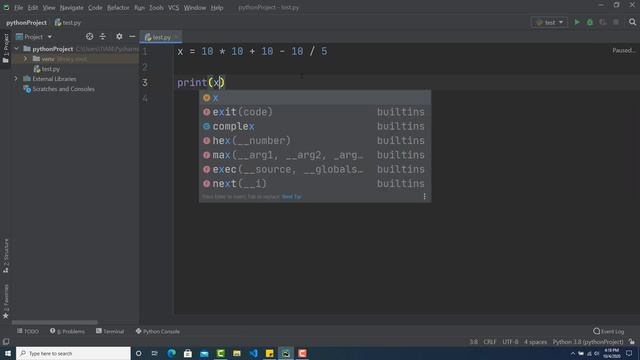Screen dimensions: 640x360
Task: Click the locate/select opened file target icon
Action: click(x=89, y=37)
